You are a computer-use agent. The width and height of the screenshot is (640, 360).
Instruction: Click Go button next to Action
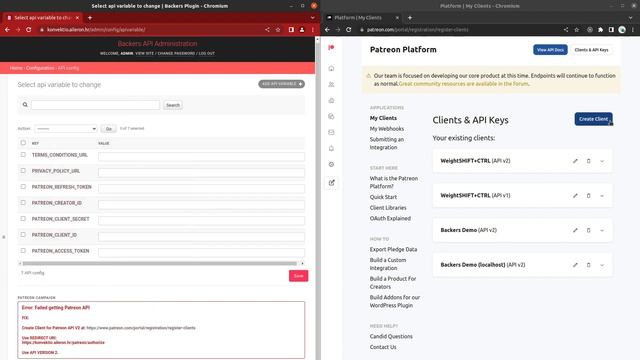(x=109, y=129)
